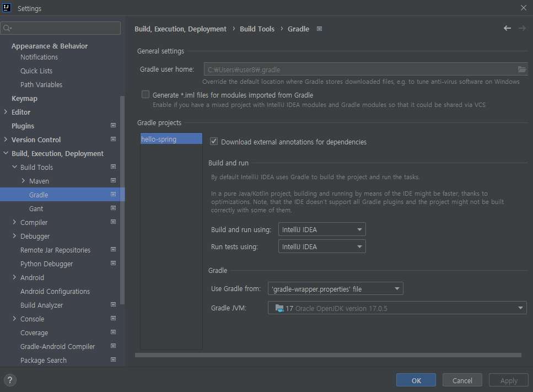
Task: Click project icon beside Python Debugger
Action: (x=114, y=263)
